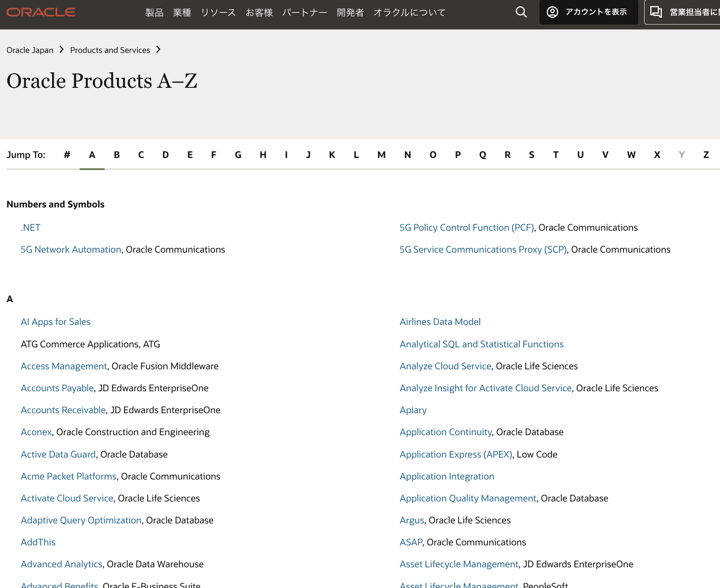Open the .NET product link

30,227
